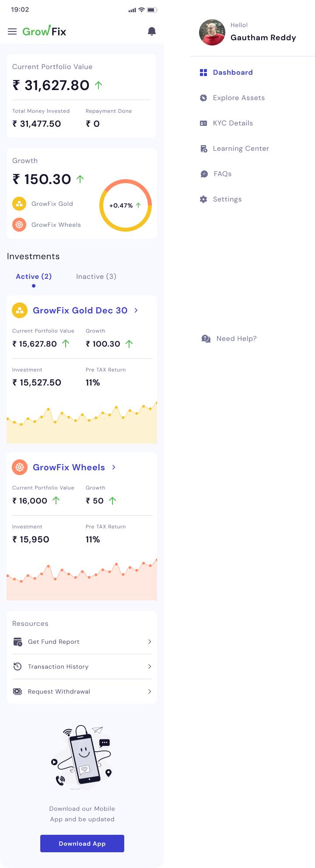
Task: Click the Download App button
Action: coord(82,844)
